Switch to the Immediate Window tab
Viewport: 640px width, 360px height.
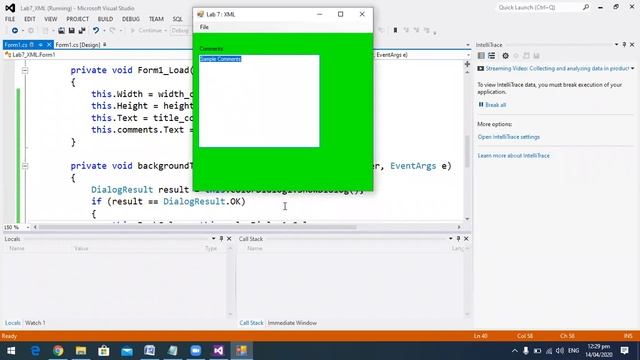coord(292,323)
